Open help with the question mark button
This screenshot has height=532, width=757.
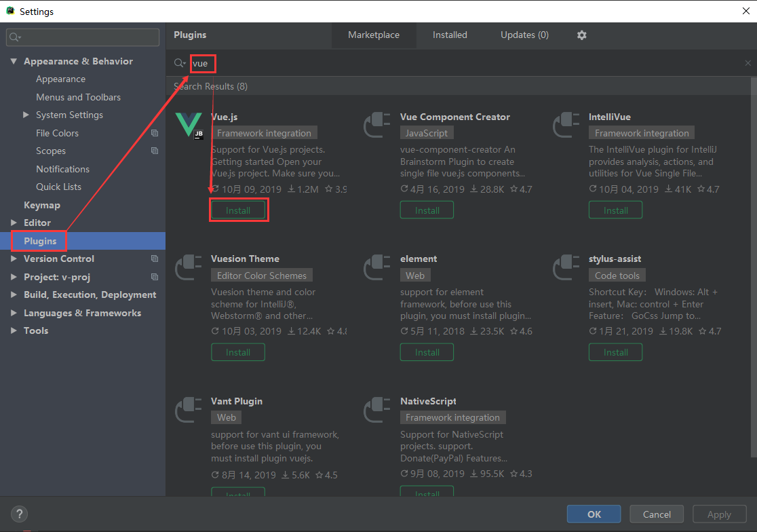tap(19, 514)
